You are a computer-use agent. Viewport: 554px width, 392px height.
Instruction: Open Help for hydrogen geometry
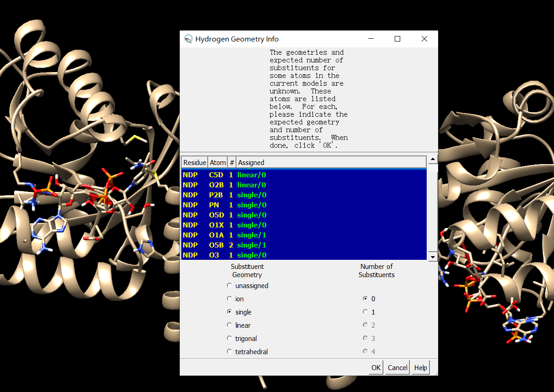click(420, 368)
